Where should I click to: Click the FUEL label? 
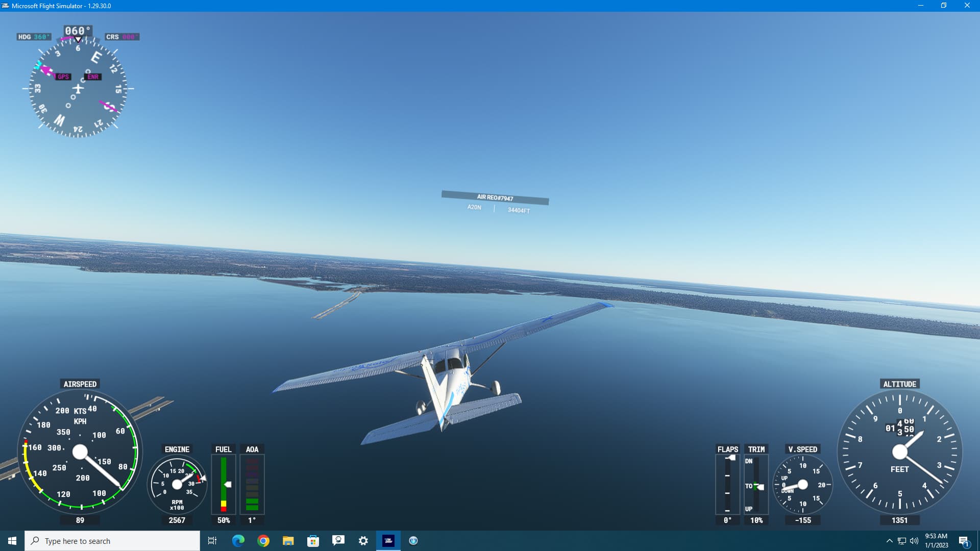[x=224, y=449]
